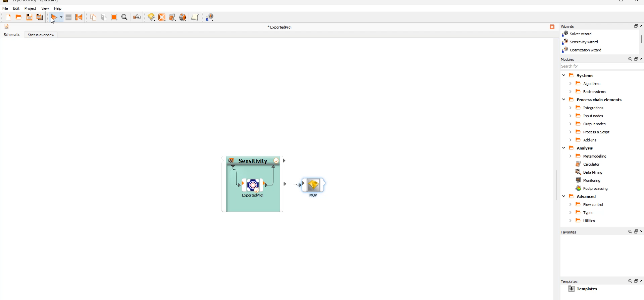Click the Calculator module item
Image resolution: width=644 pixels, height=300 pixels.
(x=591, y=164)
